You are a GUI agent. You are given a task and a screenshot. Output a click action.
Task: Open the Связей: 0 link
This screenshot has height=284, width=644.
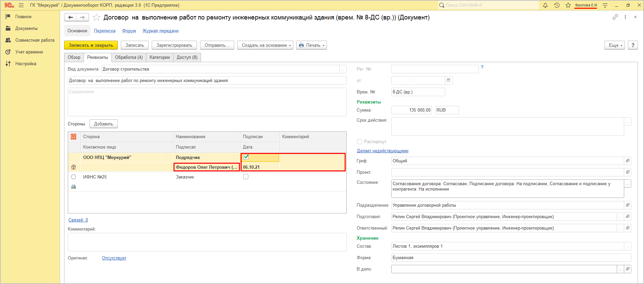[78, 220]
